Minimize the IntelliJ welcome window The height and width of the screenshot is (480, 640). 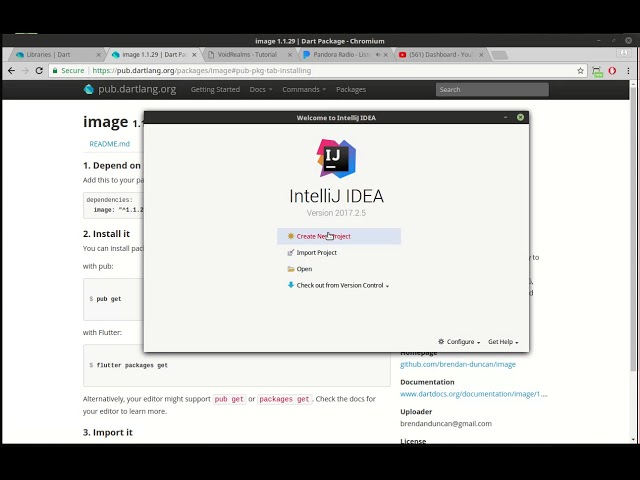(505, 117)
